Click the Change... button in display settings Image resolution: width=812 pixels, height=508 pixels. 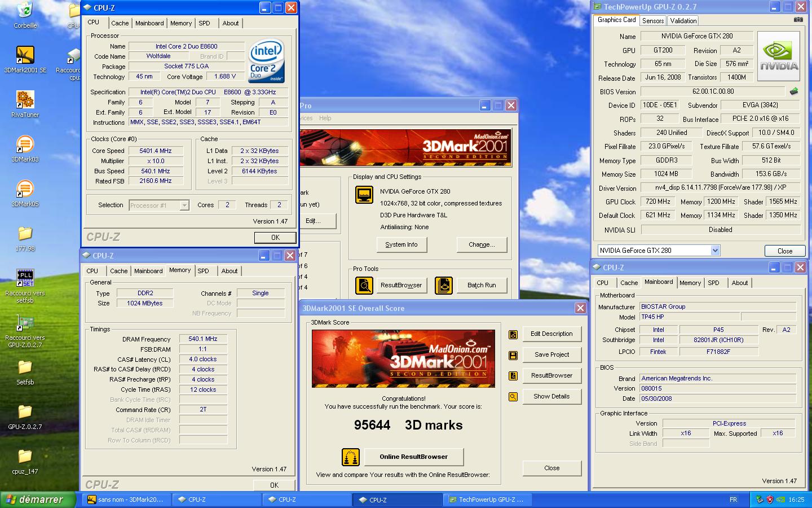[x=482, y=244]
